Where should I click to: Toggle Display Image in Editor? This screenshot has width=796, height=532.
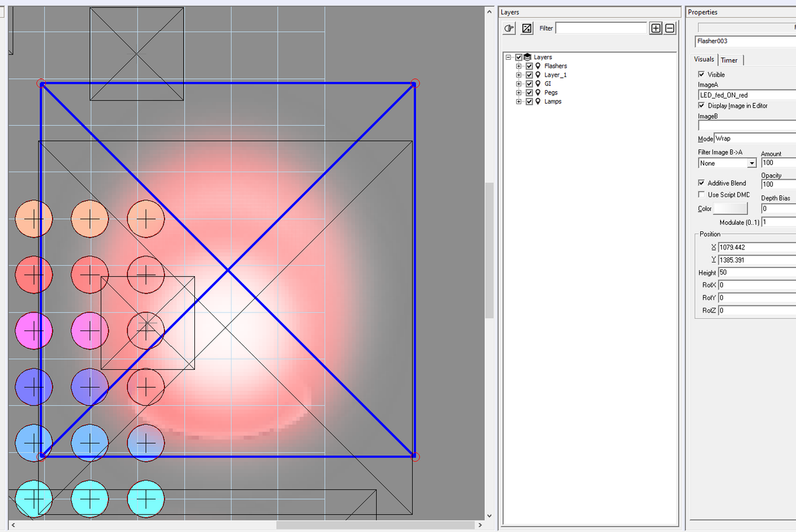coord(701,106)
